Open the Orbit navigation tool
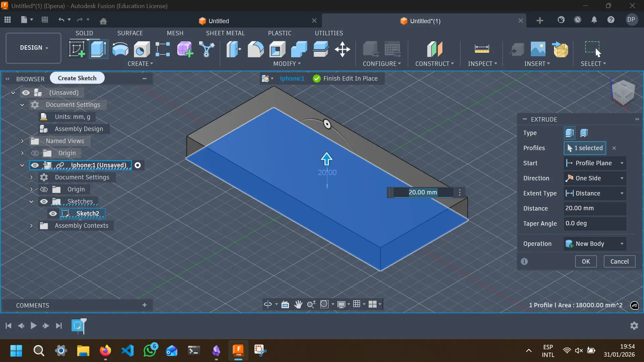Viewport: 644px width, 362px height. (x=268, y=304)
